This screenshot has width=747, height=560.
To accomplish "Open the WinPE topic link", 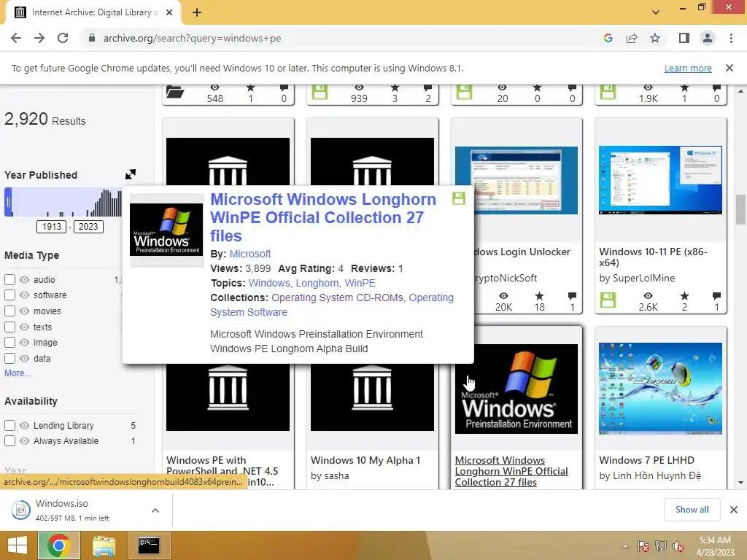I will pyautogui.click(x=360, y=283).
